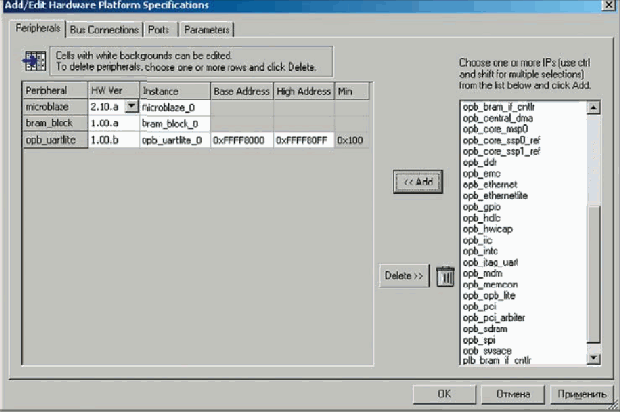Open the Ports tab
Image resolution: width=620 pixels, height=412 pixels.
click(160, 30)
